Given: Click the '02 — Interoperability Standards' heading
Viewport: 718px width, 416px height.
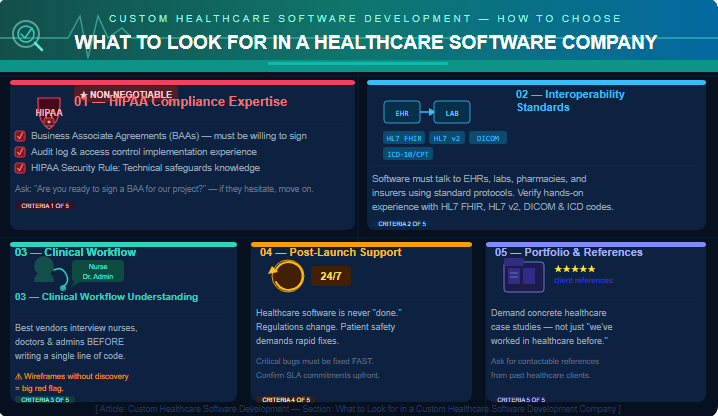Looking at the screenshot, I should coord(570,100).
